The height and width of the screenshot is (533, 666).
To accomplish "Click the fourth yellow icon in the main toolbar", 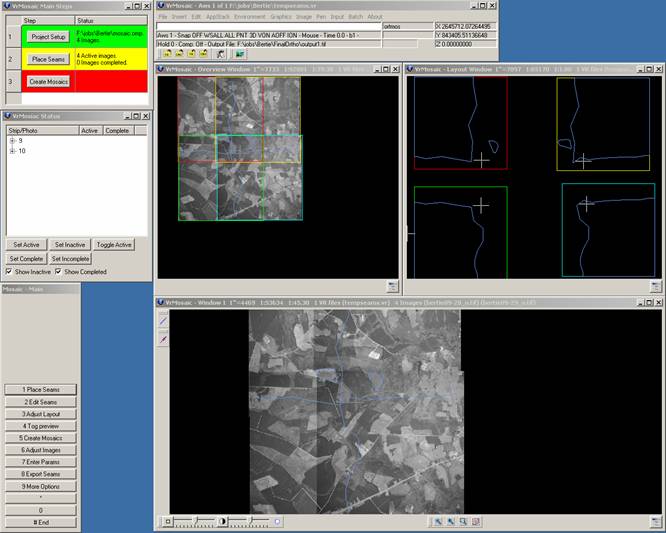I will coord(204,54).
